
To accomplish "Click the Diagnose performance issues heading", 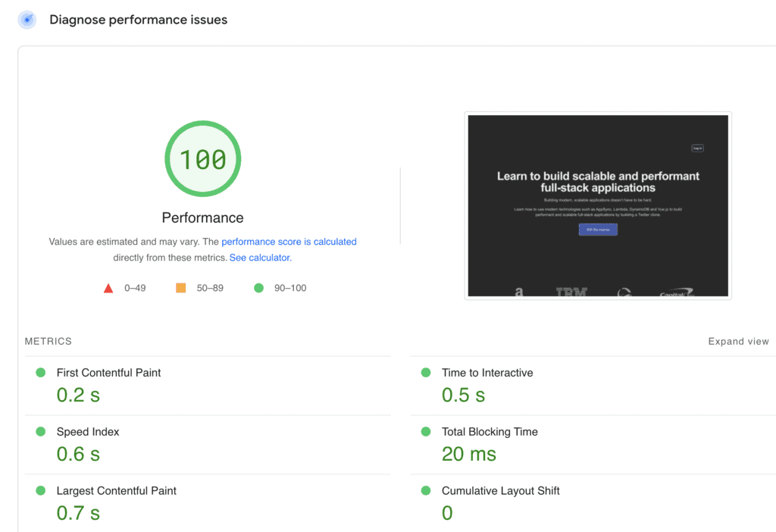I will [138, 20].
